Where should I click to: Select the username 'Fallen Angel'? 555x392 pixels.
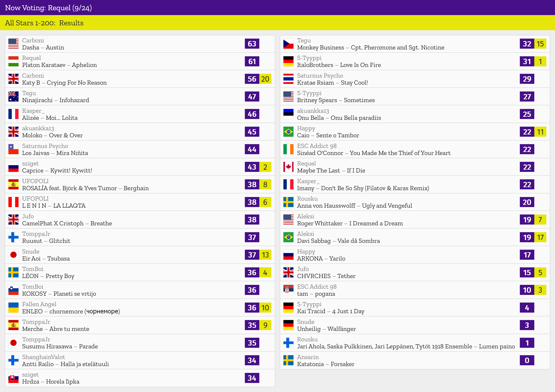coord(39,304)
